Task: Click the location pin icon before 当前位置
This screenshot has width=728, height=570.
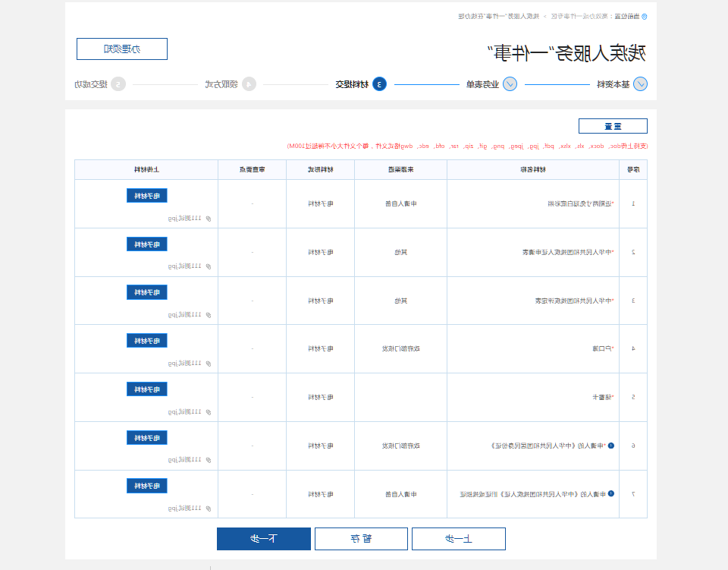Action: (644, 16)
